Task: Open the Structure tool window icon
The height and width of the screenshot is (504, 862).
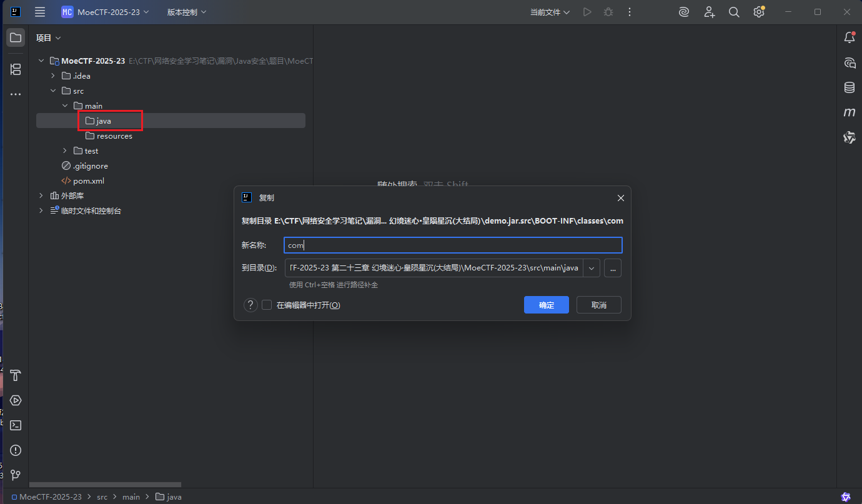Action: click(x=16, y=69)
